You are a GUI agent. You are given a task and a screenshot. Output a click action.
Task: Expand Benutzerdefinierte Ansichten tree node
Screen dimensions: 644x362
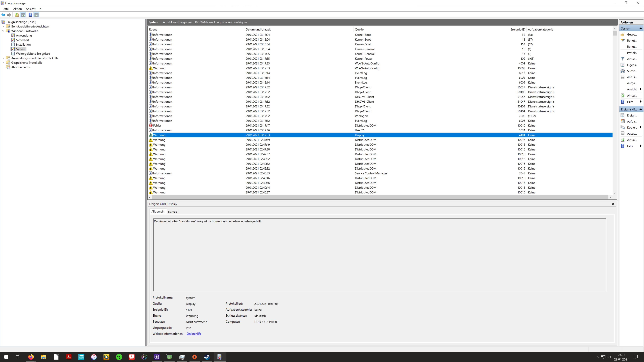coord(3,26)
